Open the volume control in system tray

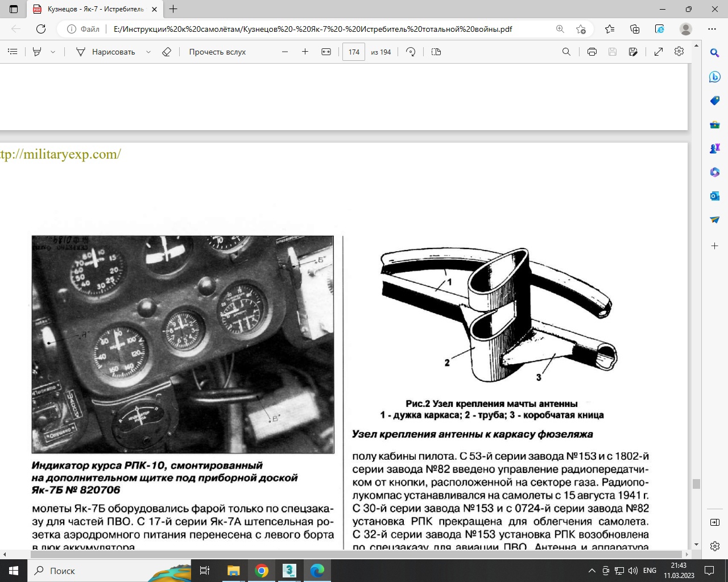[633, 571]
